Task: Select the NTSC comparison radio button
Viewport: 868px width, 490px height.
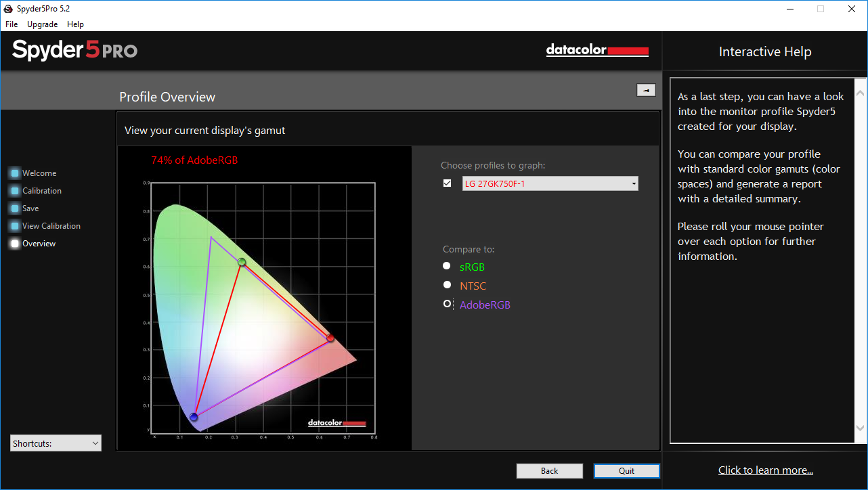Action: pos(447,285)
